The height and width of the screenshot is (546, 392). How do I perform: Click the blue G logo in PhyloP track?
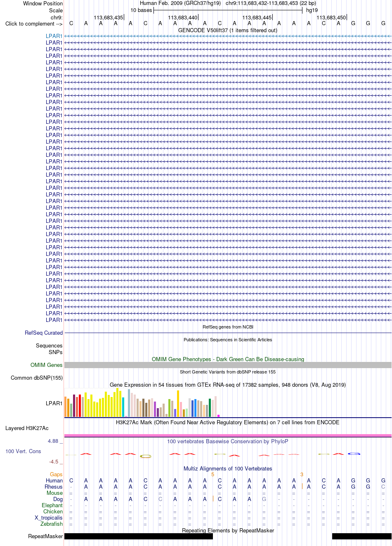click(x=354, y=454)
